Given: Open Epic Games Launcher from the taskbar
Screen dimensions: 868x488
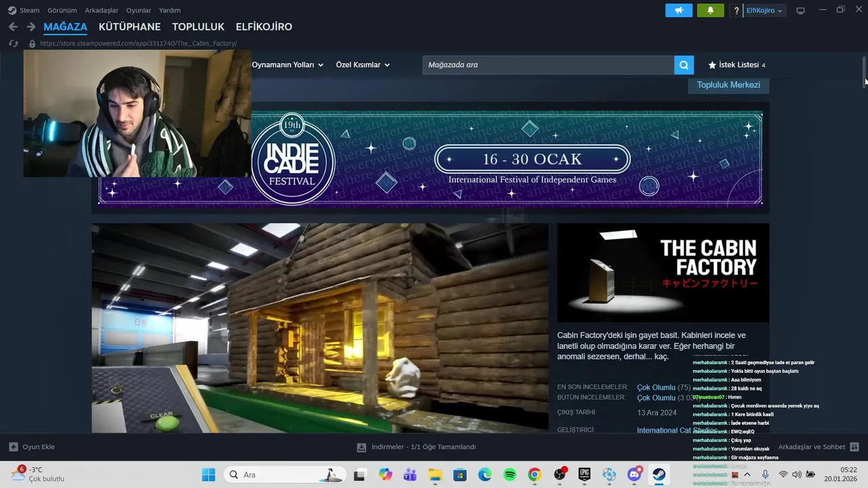Looking at the screenshot, I should [585, 474].
